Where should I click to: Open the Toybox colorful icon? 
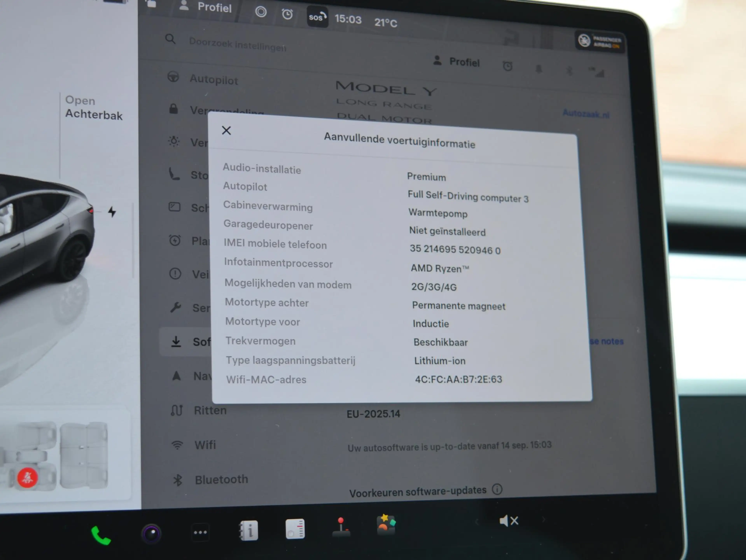click(x=386, y=525)
